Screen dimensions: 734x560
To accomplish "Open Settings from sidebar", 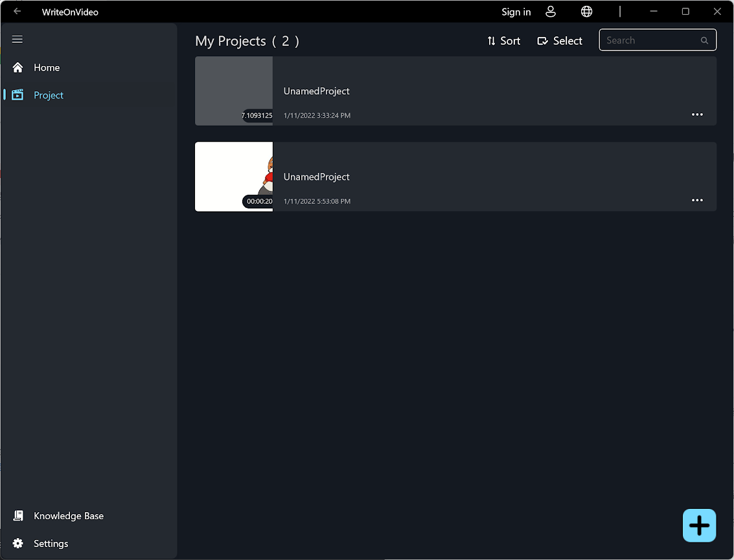I will pos(89,543).
